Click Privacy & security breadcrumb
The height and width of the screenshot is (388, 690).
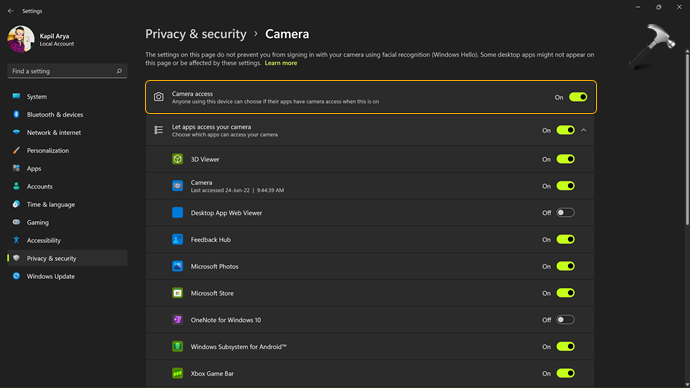[196, 34]
